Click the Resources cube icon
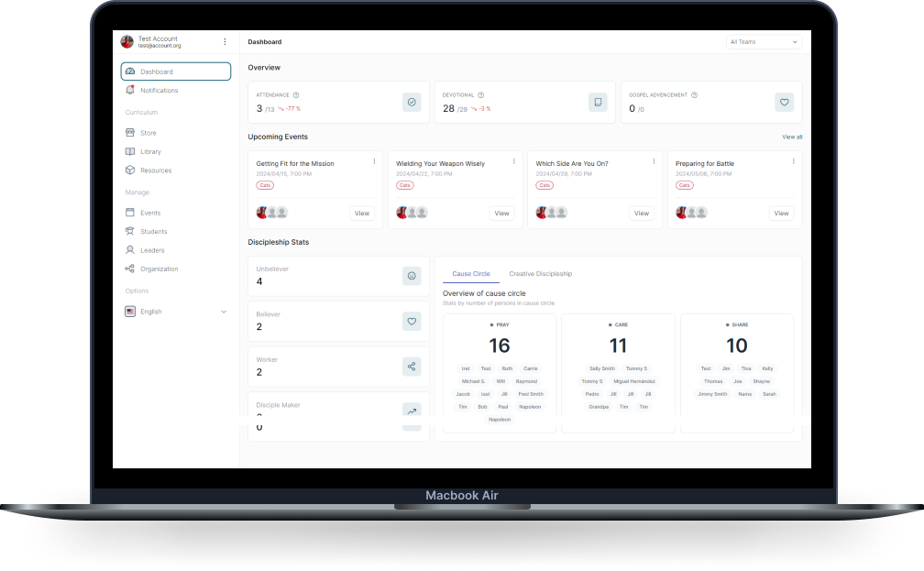The height and width of the screenshot is (571, 924). coord(130,170)
